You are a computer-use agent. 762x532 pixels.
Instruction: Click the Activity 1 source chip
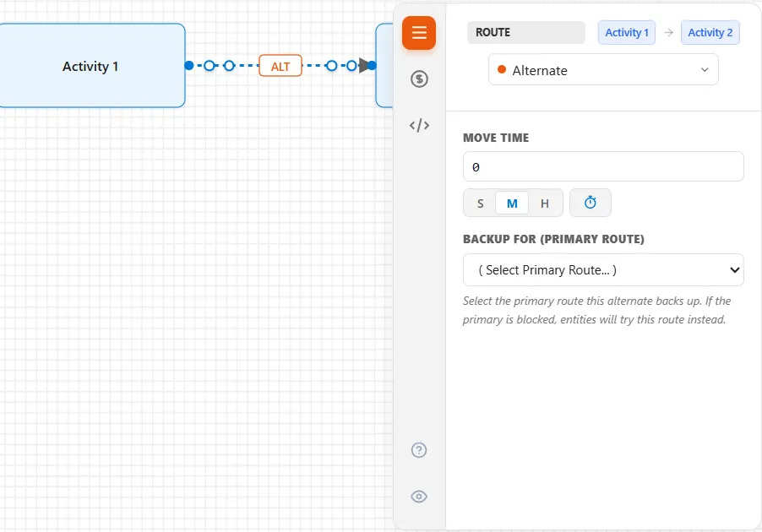(x=627, y=33)
